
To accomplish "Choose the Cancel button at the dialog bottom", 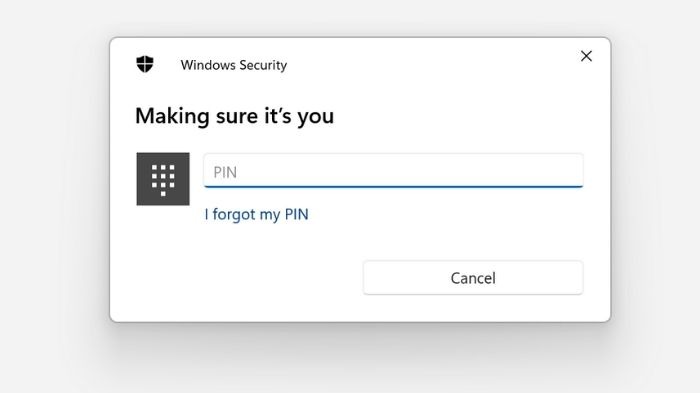I will pos(473,278).
